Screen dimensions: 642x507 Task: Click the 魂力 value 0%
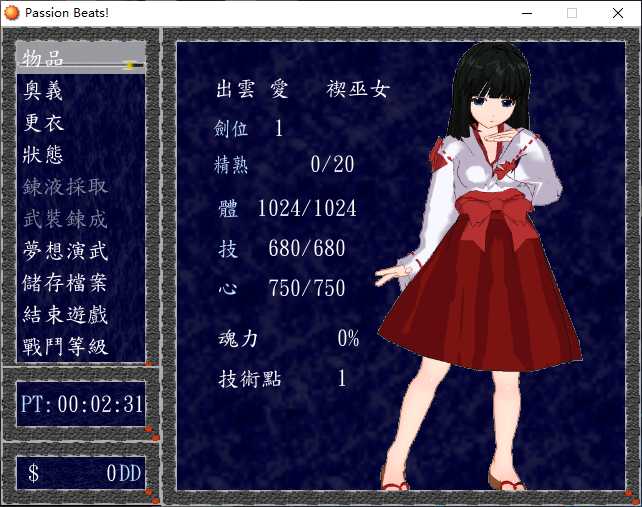tap(348, 338)
